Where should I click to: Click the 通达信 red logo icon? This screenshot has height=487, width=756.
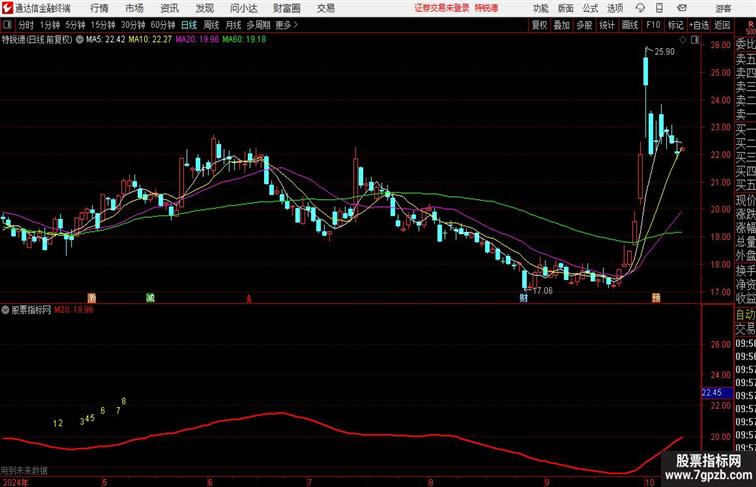click(7, 8)
